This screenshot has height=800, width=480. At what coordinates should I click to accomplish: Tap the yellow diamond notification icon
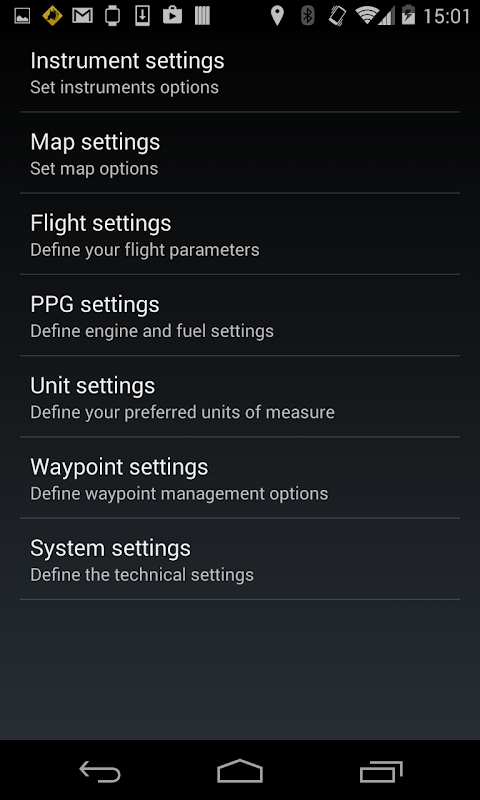[52, 16]
